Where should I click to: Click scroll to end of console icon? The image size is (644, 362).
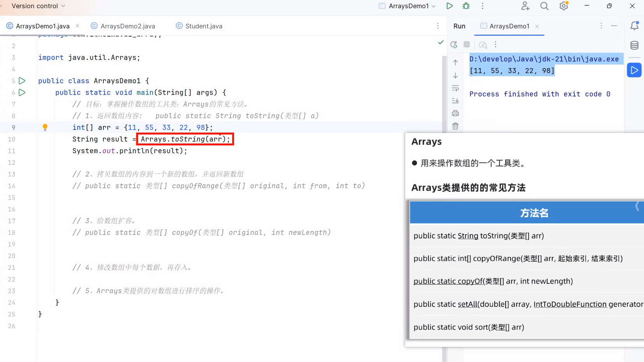click(x=455, y=101)
